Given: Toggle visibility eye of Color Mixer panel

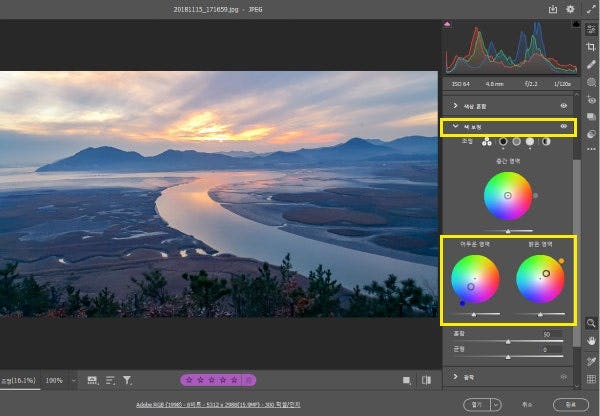Looking at the screenshot, I should pyautogui.click(x=564, y=106).
